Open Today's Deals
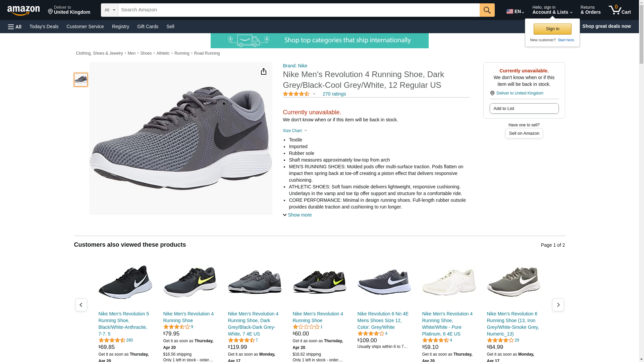The width and height of the screenshot is (644, 362). click(44, 26)
